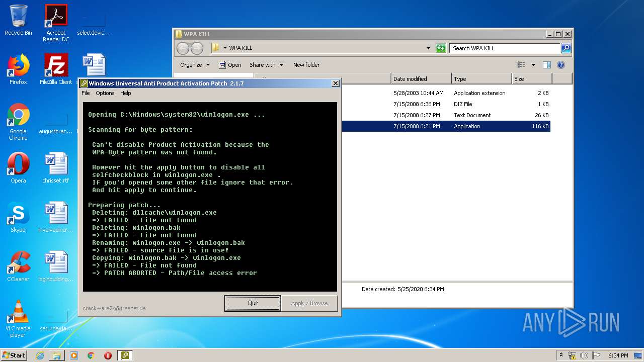Launch Acrobat Reader DC from desktop
The height and width of the screenshot is (362, 644).
coord(56,23)
